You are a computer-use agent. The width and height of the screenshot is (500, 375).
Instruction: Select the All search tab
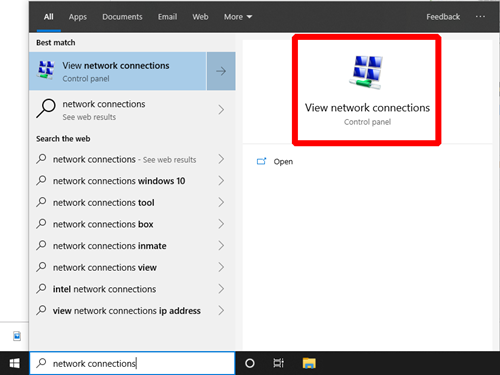pyautogui.click(x=49, y=17)
